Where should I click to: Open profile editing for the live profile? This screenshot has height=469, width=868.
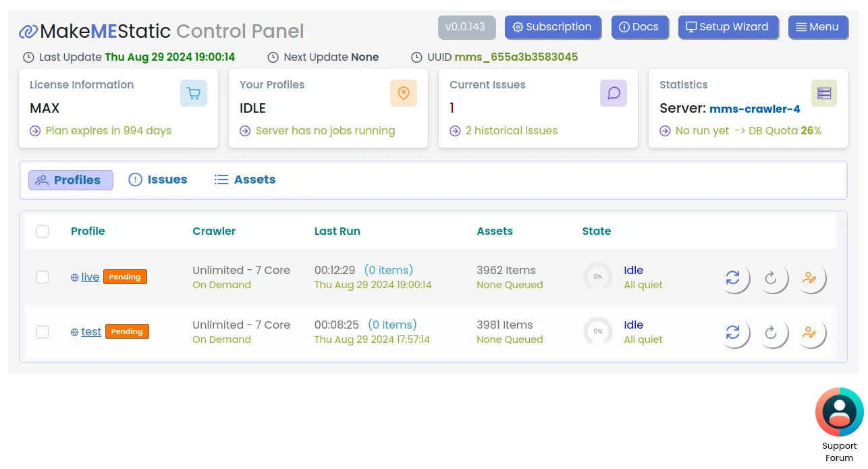813,277
